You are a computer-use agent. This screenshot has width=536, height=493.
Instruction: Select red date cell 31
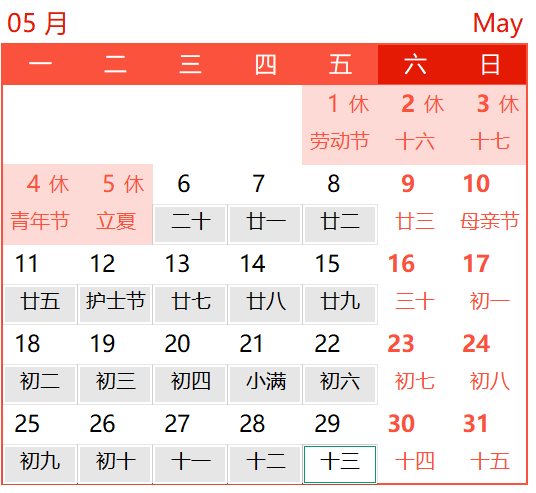pos(490,424)
